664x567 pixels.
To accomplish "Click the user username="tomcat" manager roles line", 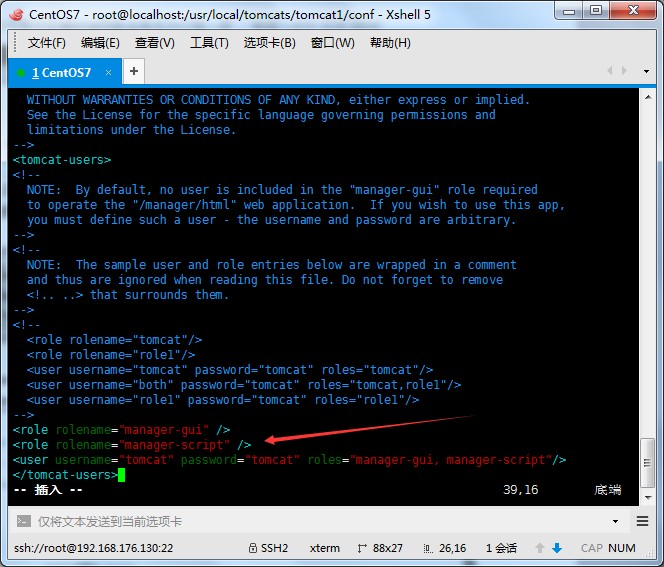I will coord(290,460).
